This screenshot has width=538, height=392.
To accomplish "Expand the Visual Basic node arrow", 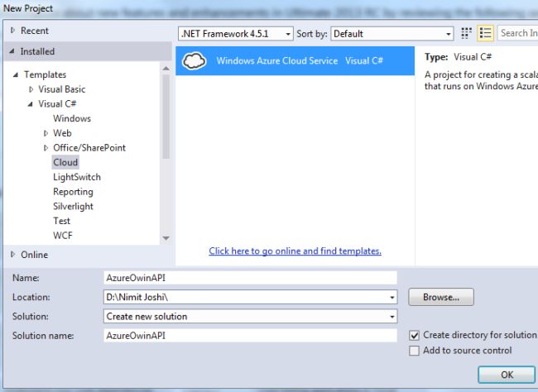I will [x=31, y=89].
